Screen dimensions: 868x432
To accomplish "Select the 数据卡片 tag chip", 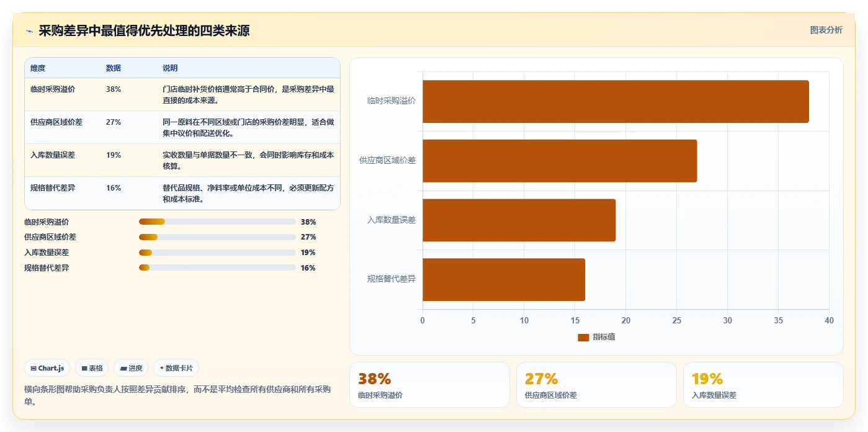I will 176,368.
